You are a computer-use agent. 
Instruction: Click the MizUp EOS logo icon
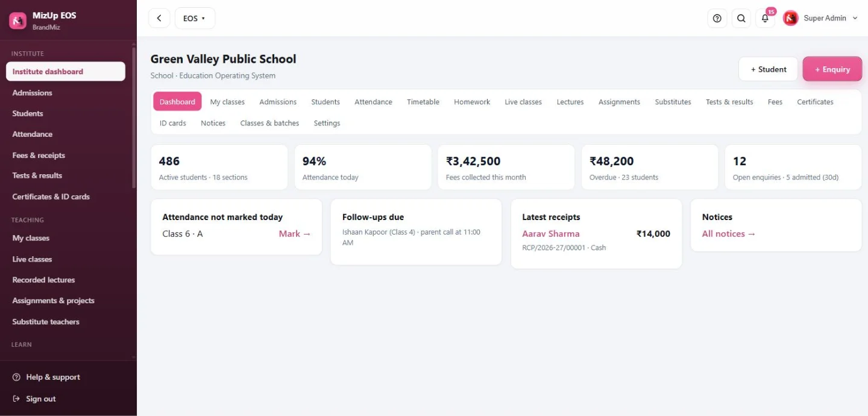click(x=17, y=20)
